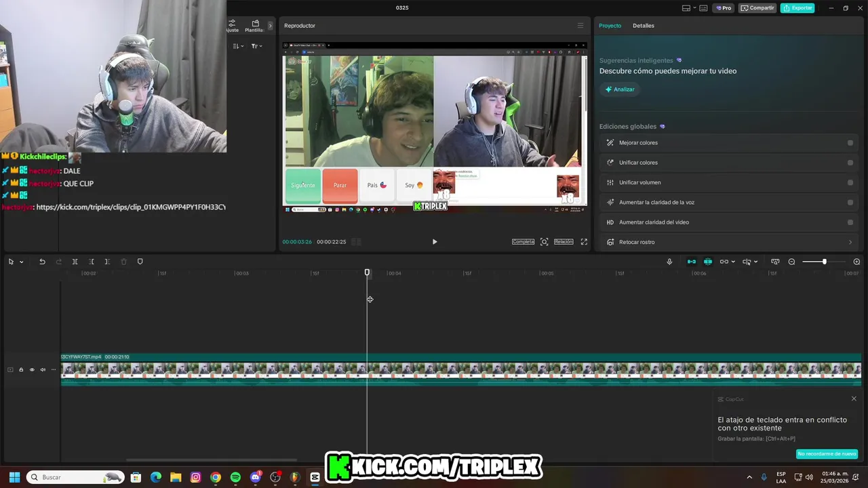
Task: Open the sort order dropdown in media panel
Action: pyautogui.click(x=238, y=46)
